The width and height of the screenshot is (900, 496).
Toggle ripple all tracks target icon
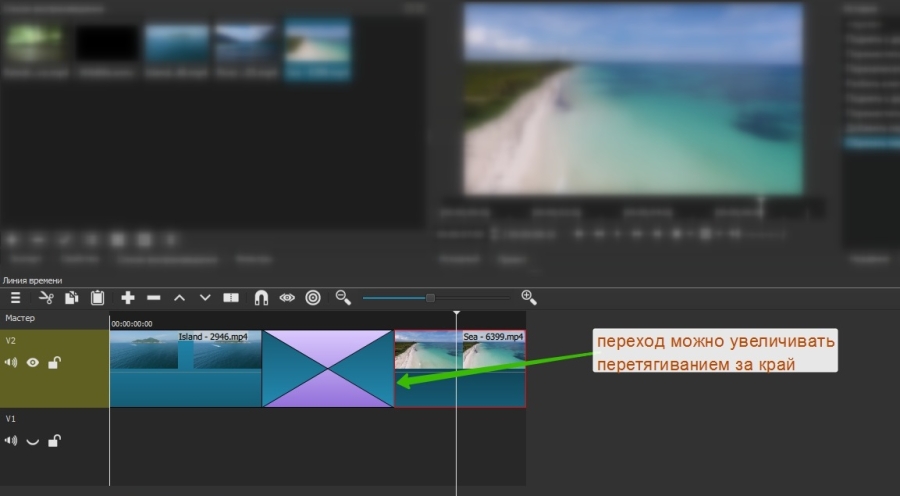[313, 298]
